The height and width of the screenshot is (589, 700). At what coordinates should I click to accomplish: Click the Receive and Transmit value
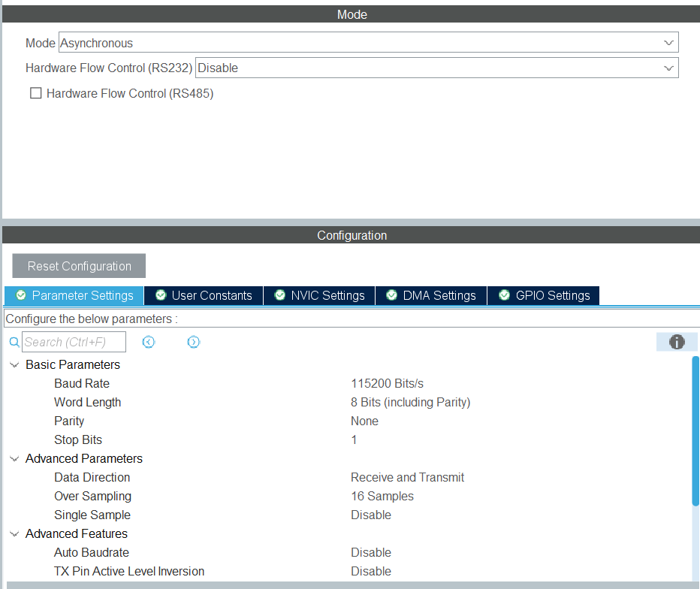407,477
